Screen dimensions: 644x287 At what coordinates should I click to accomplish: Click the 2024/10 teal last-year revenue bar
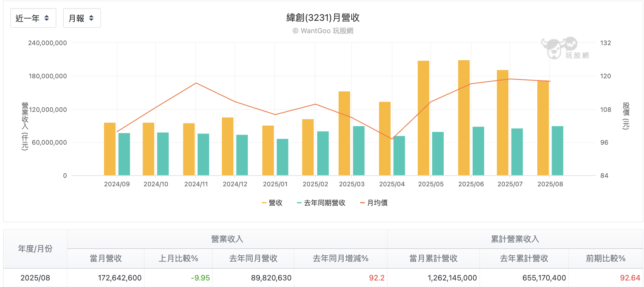(x=163, y=154)
